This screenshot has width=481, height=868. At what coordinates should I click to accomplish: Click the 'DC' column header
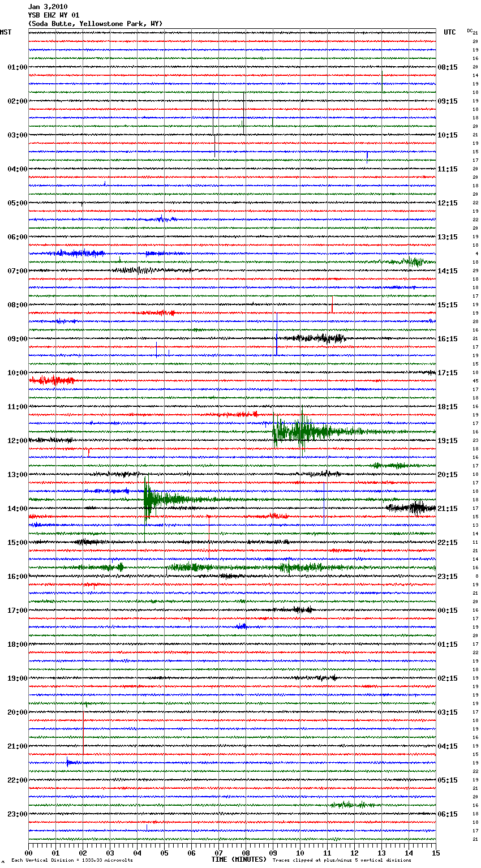click(x=470, y=31)
